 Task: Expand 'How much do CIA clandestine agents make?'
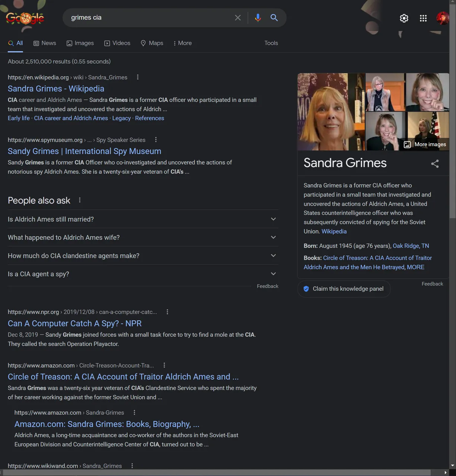143,255
